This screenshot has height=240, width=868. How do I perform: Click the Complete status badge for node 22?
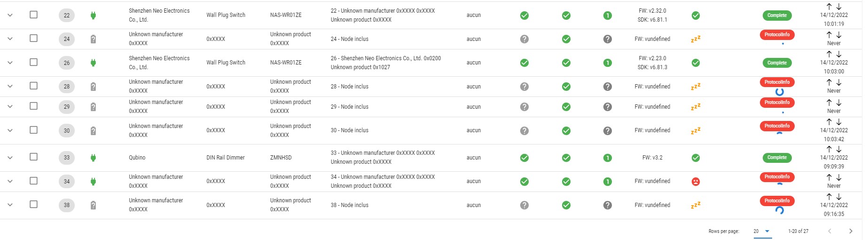pyautogui.click(x=777, y=15)
